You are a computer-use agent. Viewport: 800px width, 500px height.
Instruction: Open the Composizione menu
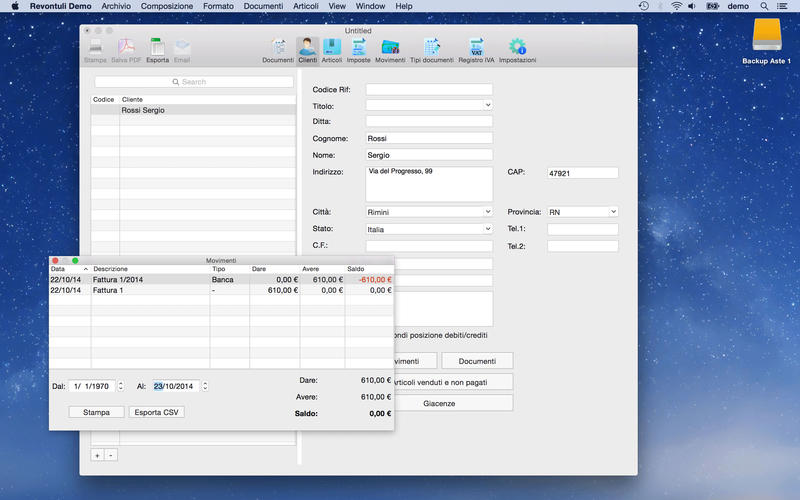click(x=167, y=6)
